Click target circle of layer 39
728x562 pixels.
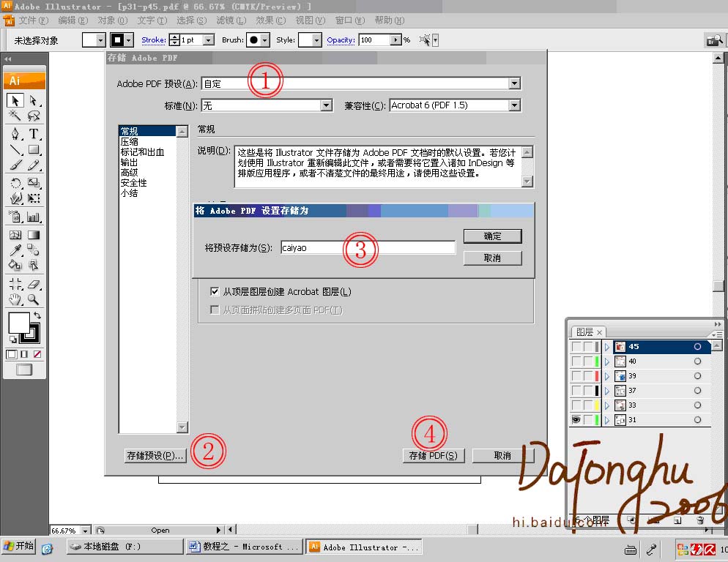(x=697, y=376)
